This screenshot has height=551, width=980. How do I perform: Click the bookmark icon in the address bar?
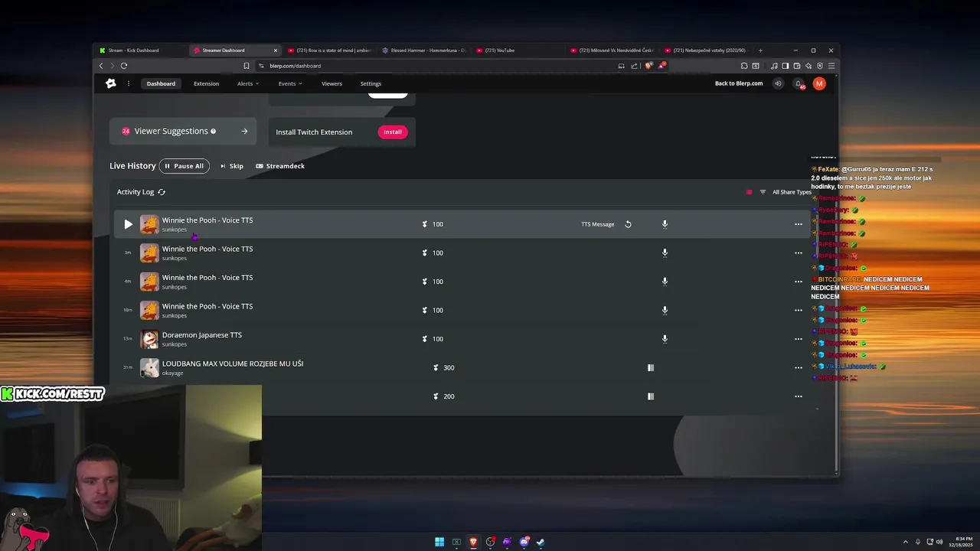(247, 66)
